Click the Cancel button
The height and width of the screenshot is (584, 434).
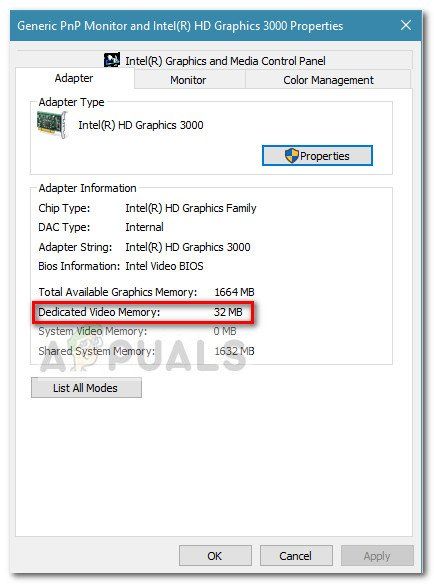(296, 556)
